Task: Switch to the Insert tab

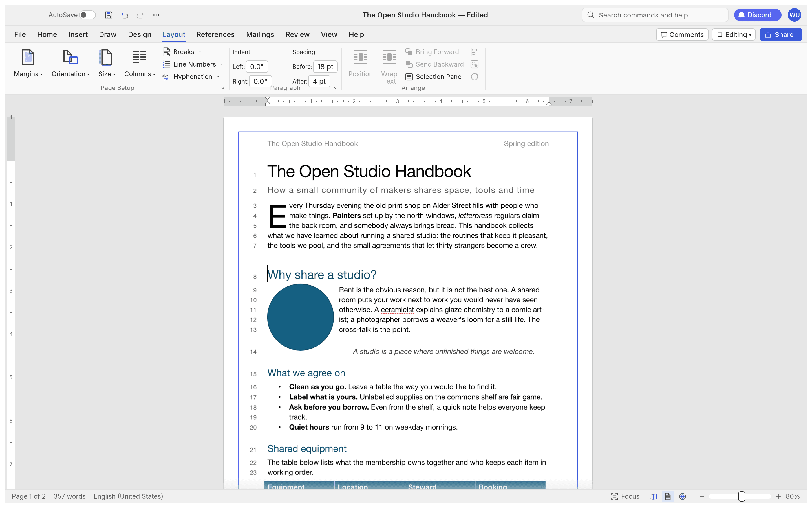Action: [78, 35]
